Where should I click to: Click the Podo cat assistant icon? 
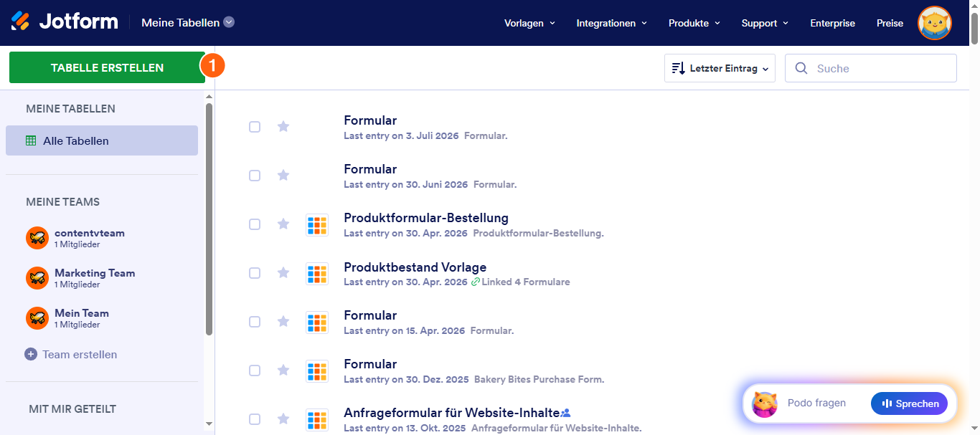click(x=765, y=404)
